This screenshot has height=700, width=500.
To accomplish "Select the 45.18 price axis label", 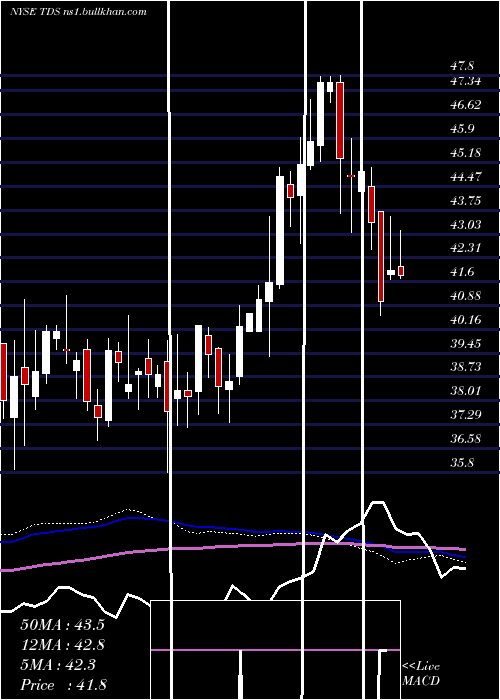I will point(465,153).
